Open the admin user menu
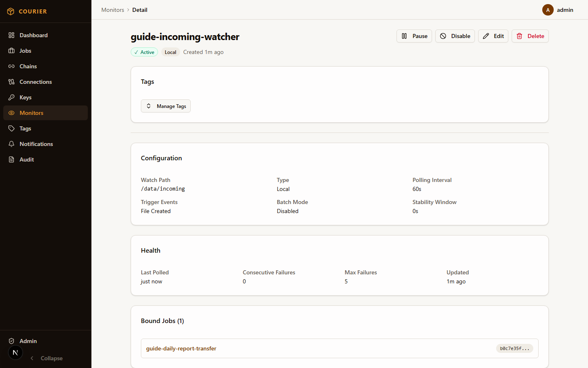The width and height of the screenshot is (588, 368). (x=565, y=10)
